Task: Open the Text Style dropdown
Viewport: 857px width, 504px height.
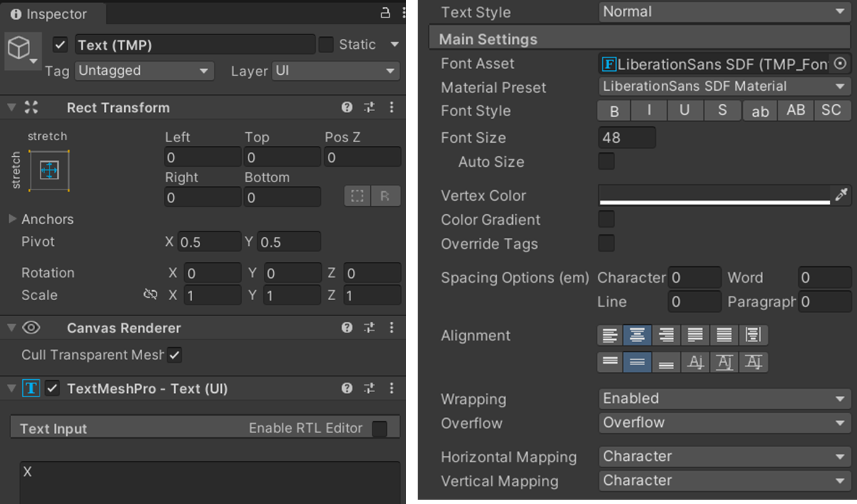Action: (x=725, y=12)
